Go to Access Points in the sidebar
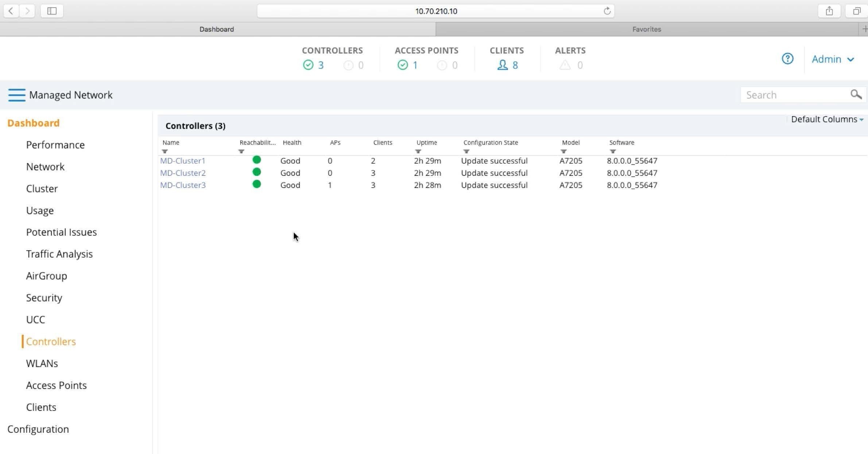Viewport: 868px width, 454px height. [56, 385]
